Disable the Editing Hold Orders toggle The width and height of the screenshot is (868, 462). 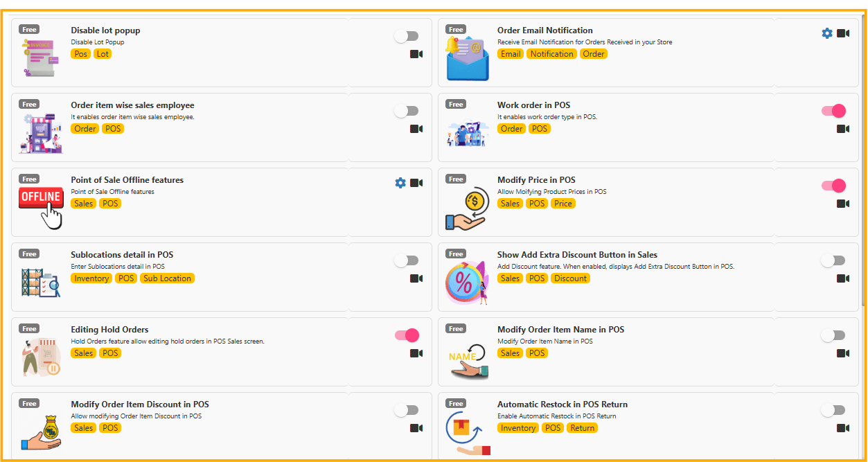(407, 335)
